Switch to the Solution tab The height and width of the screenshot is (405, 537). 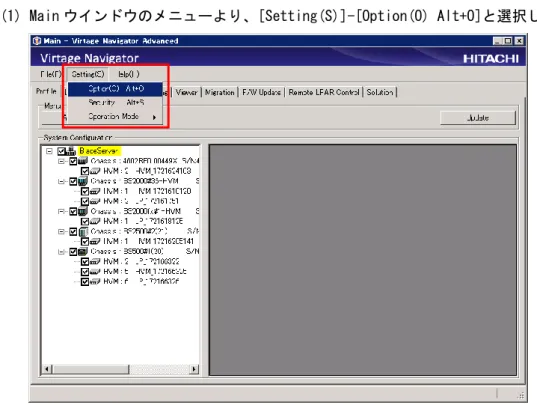380,92
